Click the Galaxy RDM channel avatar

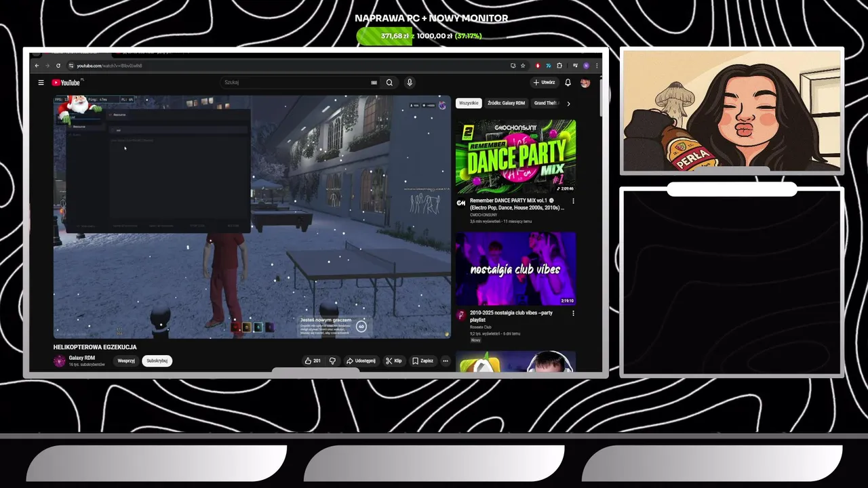(60, 361)
